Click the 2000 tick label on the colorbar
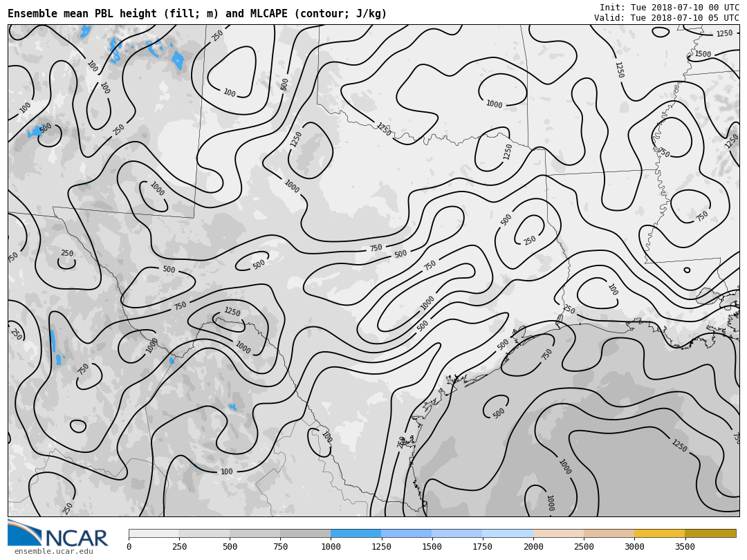Image resolution: width=747 pixels, height=560 pixels. click(533, 547)
